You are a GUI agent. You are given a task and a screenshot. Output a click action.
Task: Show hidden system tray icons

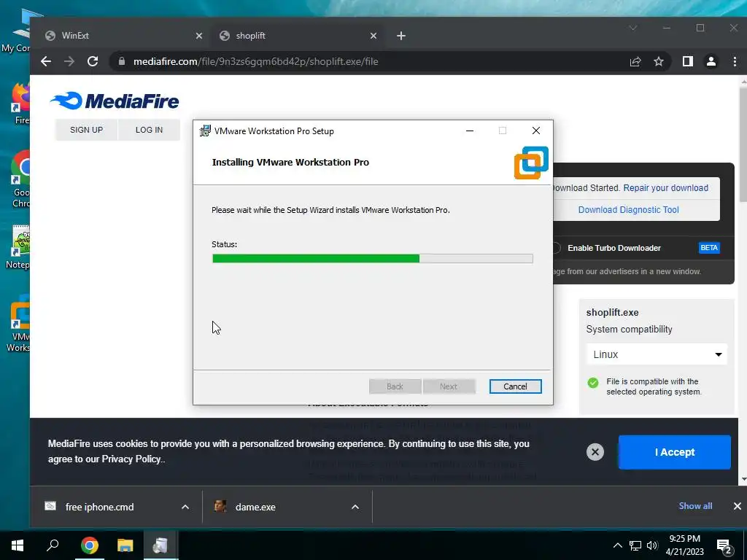617,545
